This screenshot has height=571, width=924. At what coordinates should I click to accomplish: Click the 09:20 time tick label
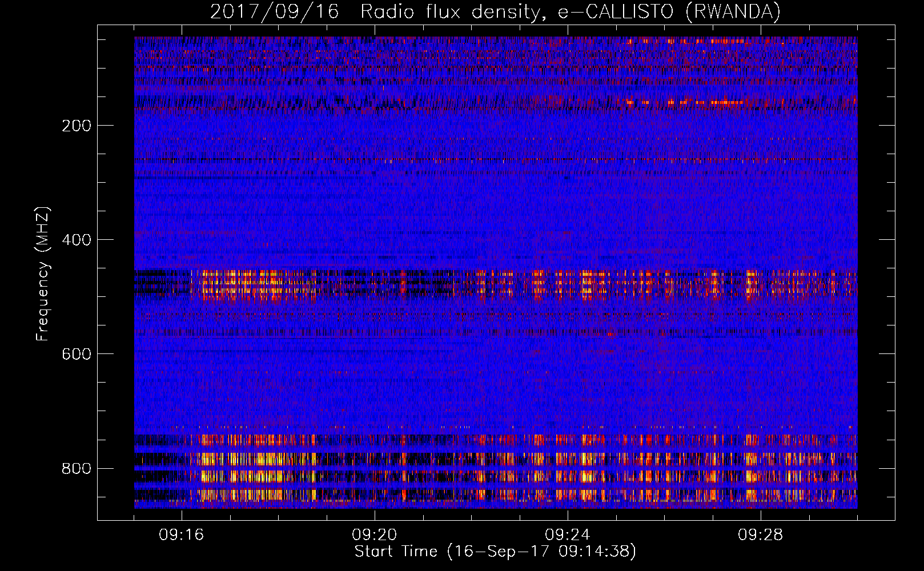coord(375,535)
